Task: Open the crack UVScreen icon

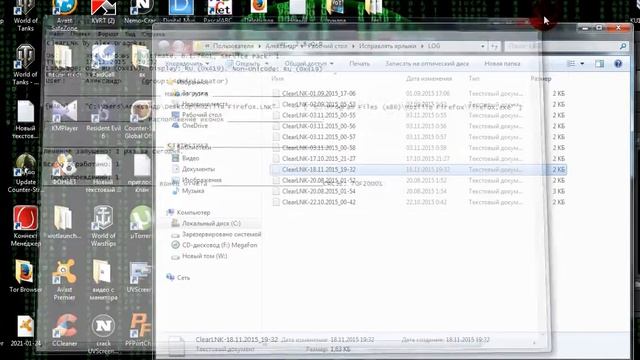Action: pos(103,334)
